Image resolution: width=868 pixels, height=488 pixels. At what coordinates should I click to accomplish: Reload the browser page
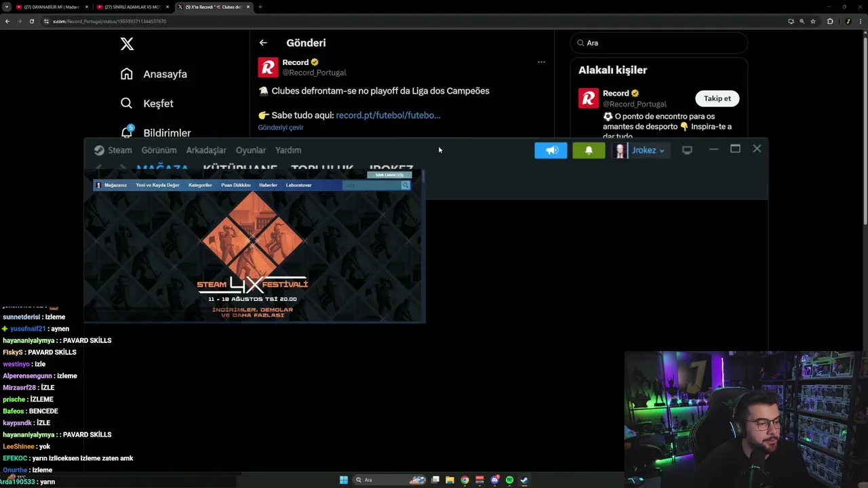[31, 21]
